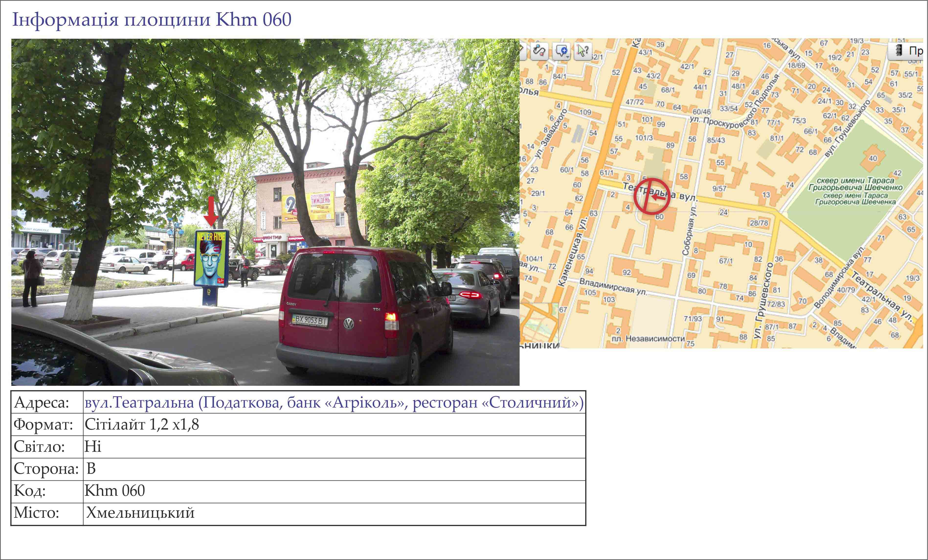Click building number 40 inside the park

pos(873,158)
